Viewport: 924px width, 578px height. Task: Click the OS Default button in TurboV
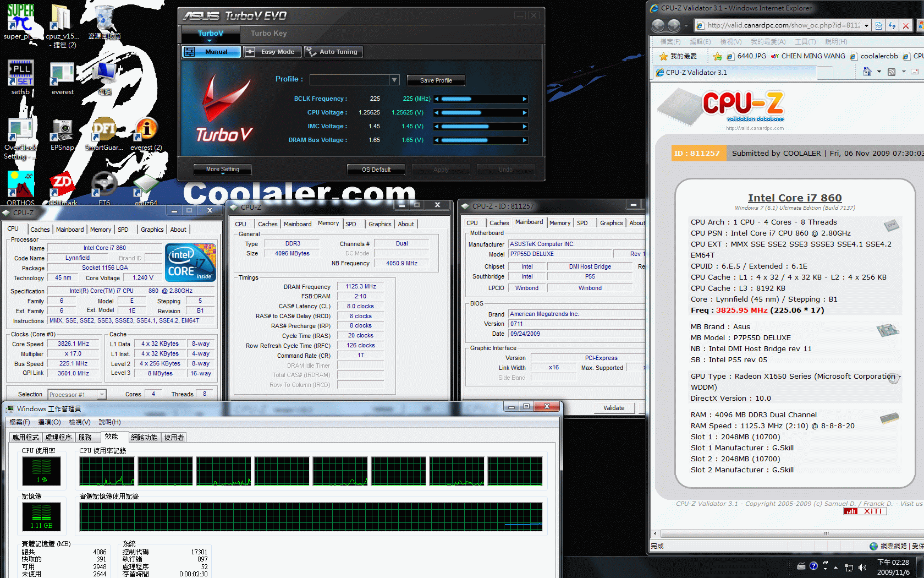click(x=376, y=170)
